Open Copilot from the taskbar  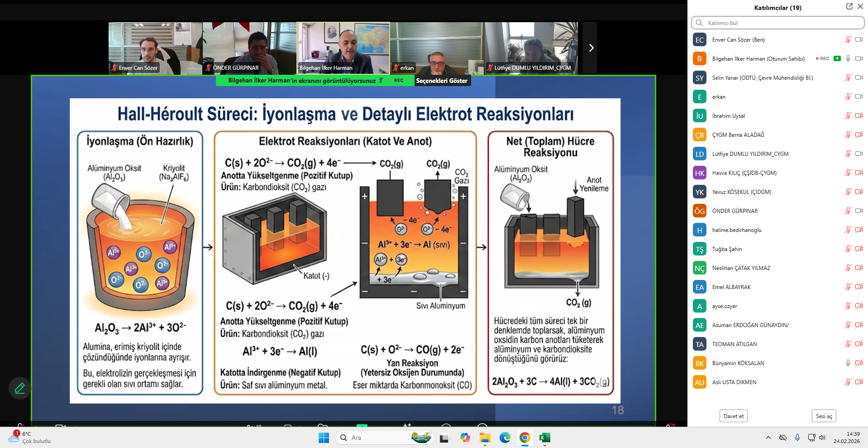click(x=465, y=438)
